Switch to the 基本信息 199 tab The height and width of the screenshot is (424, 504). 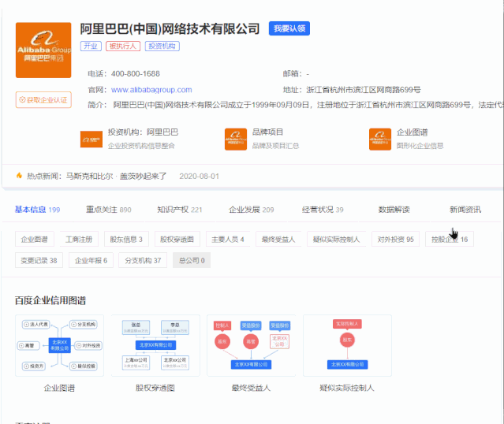pyautogui.click(x=37, y=210)
